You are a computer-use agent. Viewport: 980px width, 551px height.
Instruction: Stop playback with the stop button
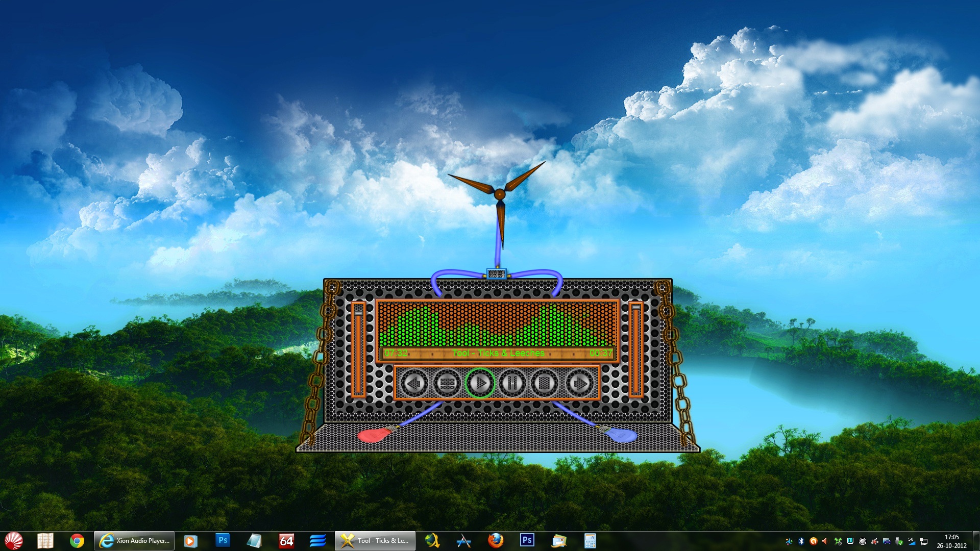(x=545, y=383)
